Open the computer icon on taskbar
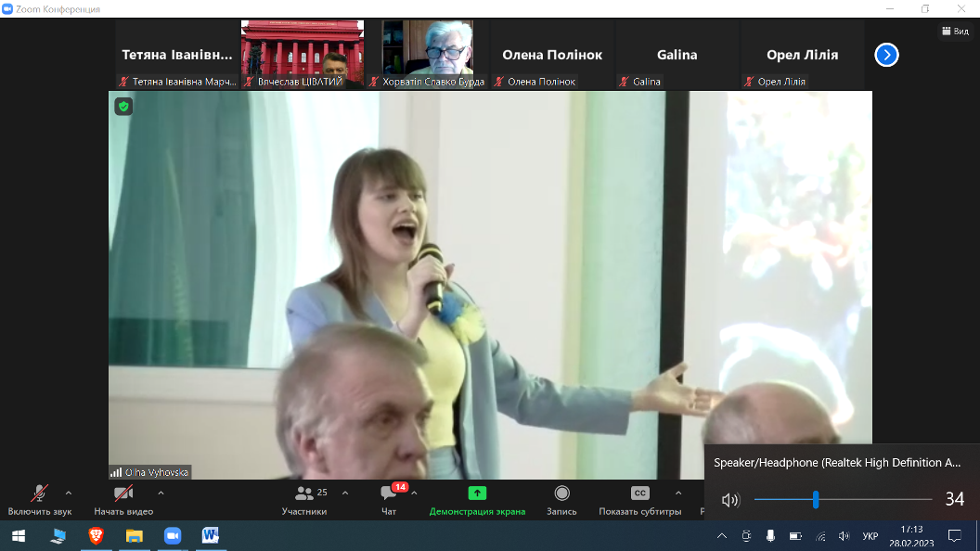980x551 pixels. coord(58,536)
